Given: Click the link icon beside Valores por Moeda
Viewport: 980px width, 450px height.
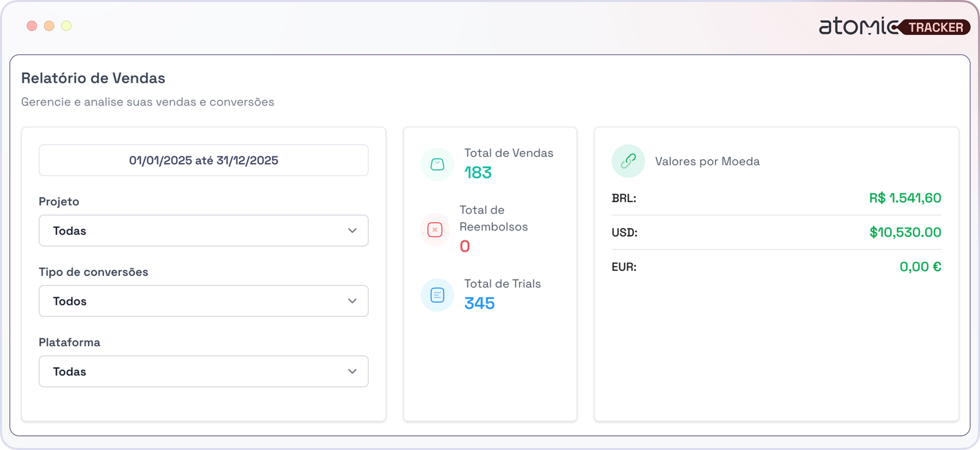Looking at the screenshot, I should 628,161.
